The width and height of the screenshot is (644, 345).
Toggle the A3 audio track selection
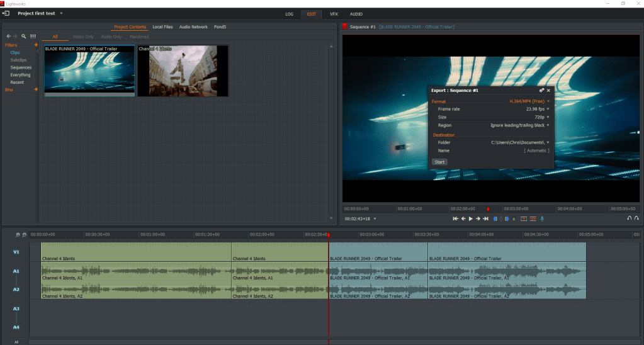16,308
